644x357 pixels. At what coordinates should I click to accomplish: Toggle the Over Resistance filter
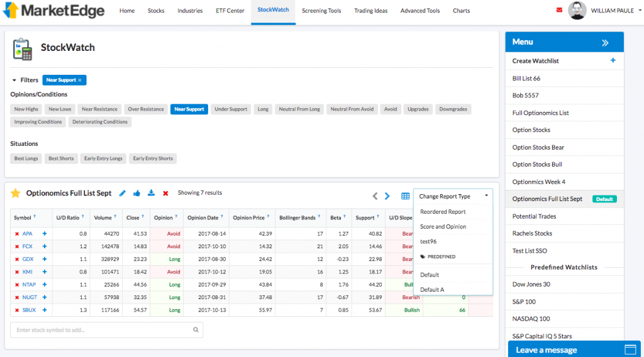pos(146,109)
